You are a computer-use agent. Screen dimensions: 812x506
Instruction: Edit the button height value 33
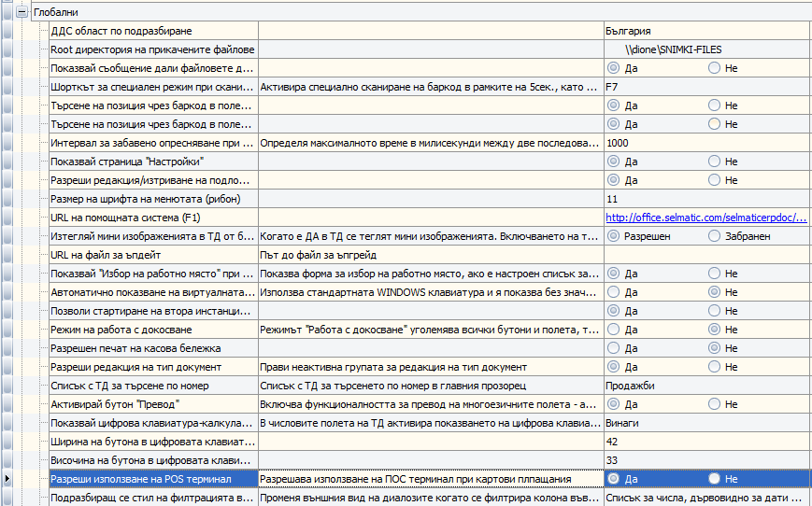(x=708, y=460)
